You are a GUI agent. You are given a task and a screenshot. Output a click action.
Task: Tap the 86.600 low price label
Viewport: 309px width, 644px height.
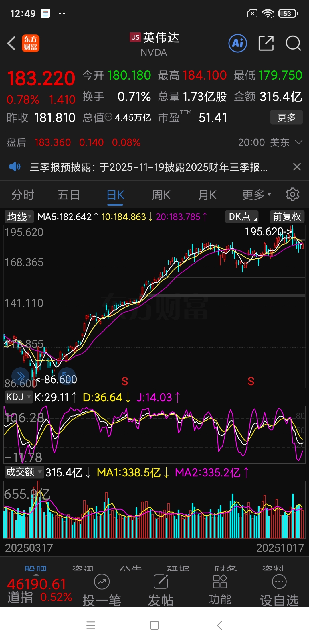57,380
